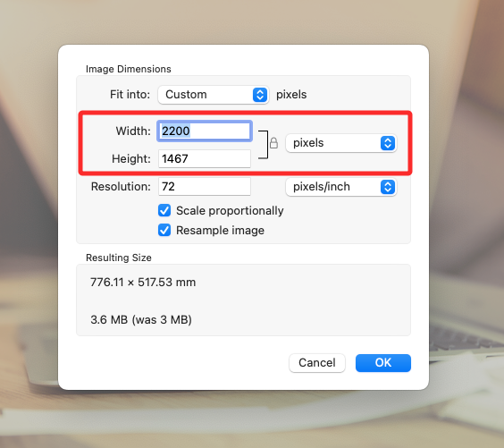Uncheck Scale proportionally checkbox
The width and height of the screenshot is (504, 448).
pyautogui.click(x=164, y=211)
